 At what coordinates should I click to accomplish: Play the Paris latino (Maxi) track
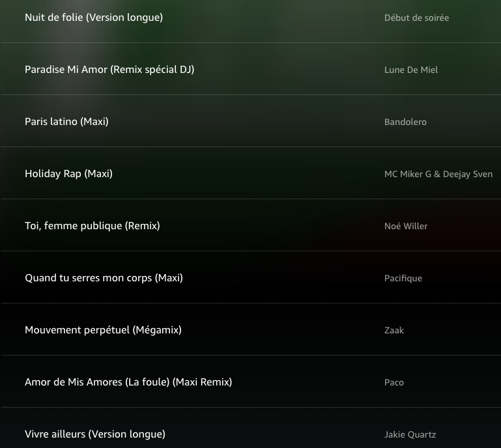tap(66, 122)
